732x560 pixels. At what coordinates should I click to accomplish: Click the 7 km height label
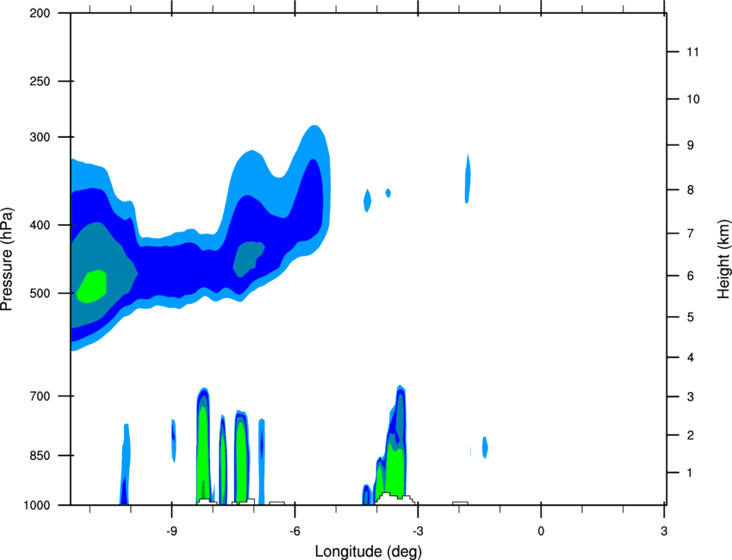click(690, 233)
